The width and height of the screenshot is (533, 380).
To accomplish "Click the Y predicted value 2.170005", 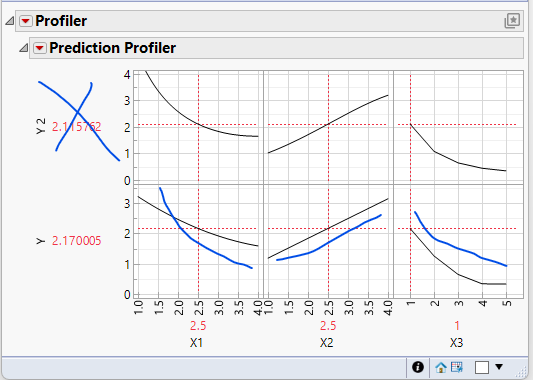I will [76, 241].
